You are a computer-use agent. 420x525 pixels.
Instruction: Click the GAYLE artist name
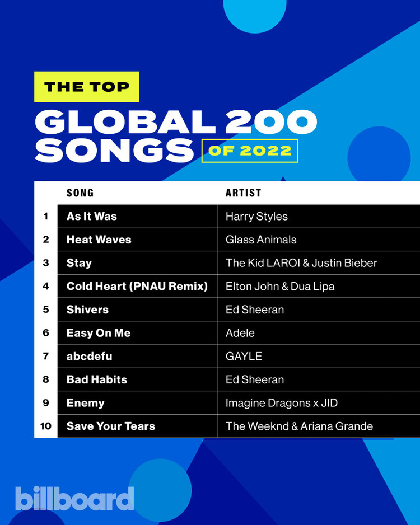coord(244,356)
